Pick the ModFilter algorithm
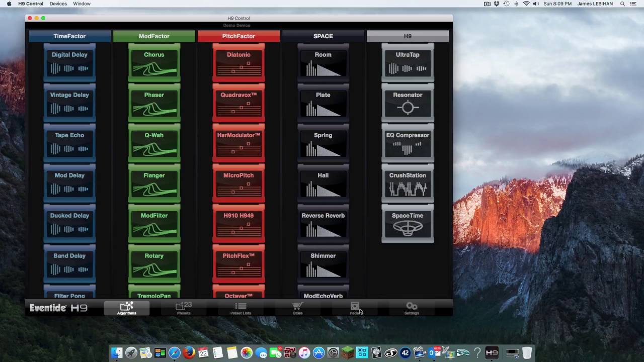The width and height of the screenshot is (644, 362). [x=154, y=223]
